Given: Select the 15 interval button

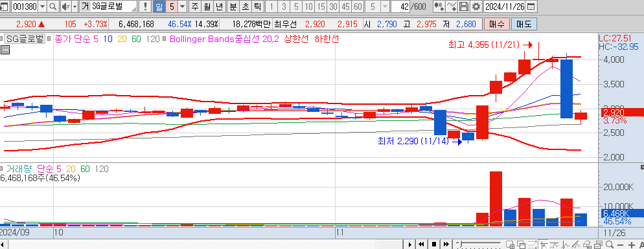Looking at the screenshot, I should tap(321, 6).
